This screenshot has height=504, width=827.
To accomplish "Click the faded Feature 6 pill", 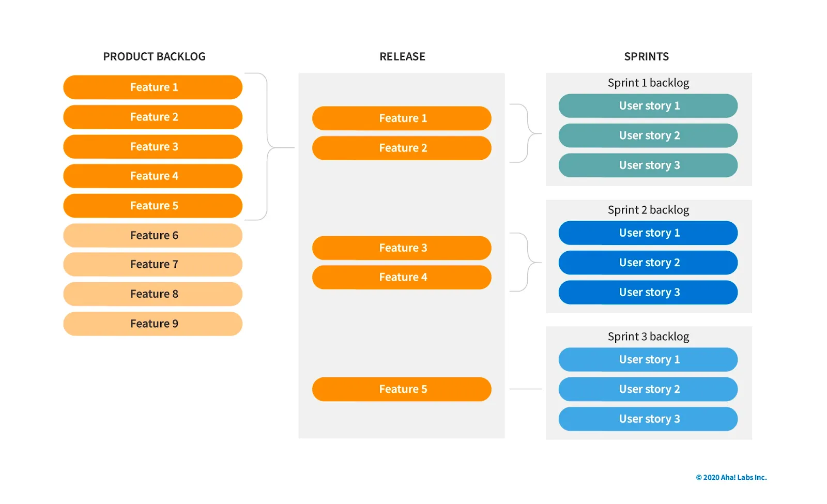I will [152, 235].
